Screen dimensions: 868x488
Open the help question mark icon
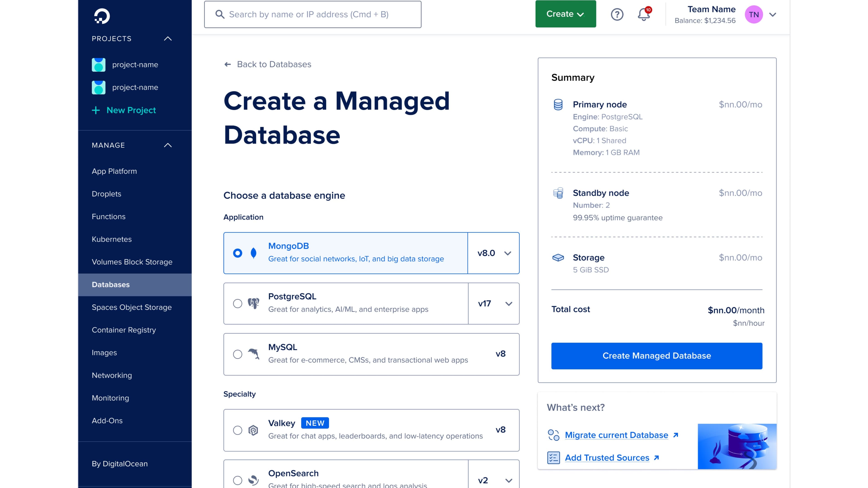(x=617, y=14)
